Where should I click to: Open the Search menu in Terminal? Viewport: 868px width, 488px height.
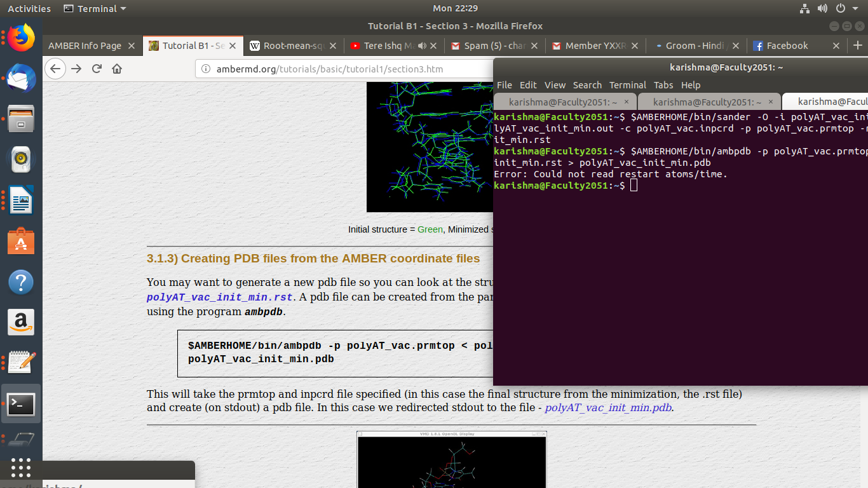pyautogui.click(x=587, y=85)
